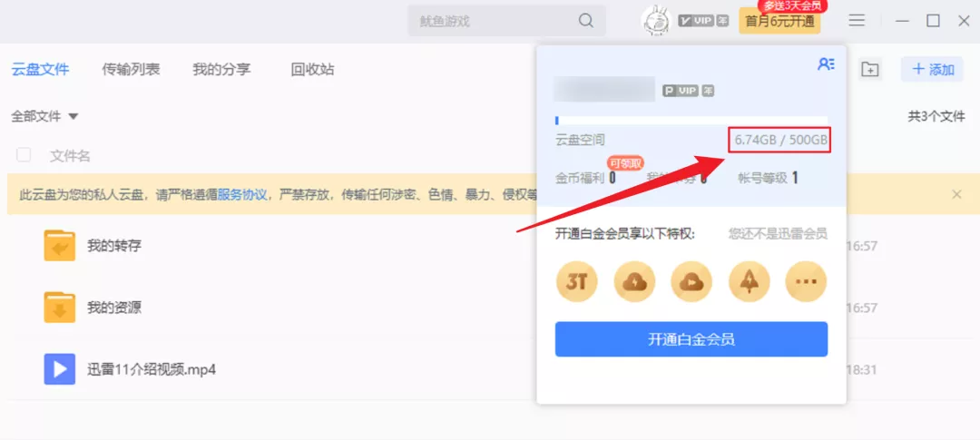Dismiss the yellow notice banner
The image size is (980, 440).
click(956, 194)
